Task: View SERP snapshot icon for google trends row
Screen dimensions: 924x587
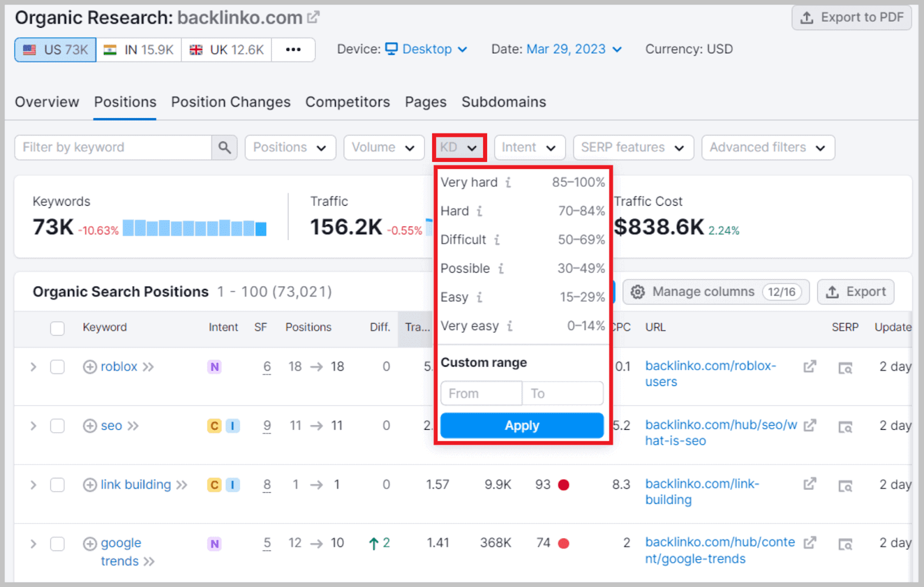Action: point(845,544)
